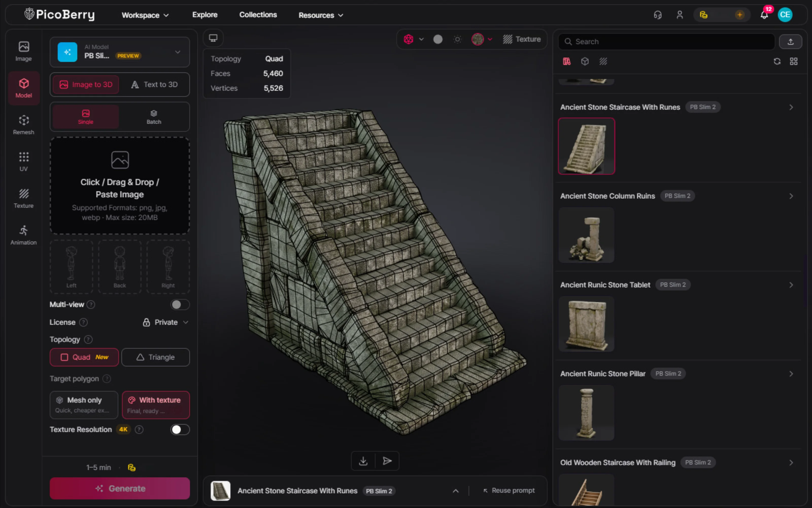Open the Texture tool in sidebar
Screen dimensions: 812x508
[x=24, y=198]
